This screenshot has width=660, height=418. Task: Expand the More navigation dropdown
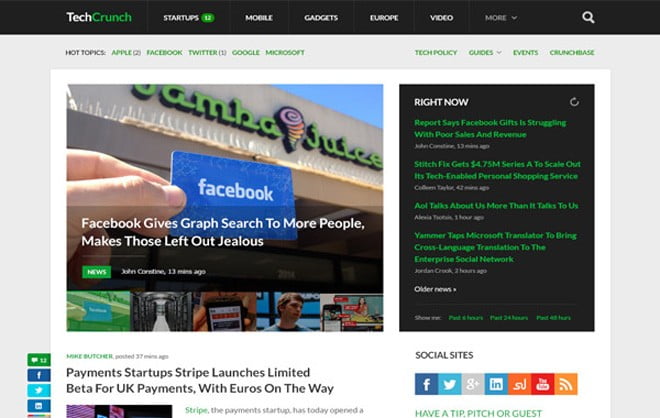click(501, 18)
